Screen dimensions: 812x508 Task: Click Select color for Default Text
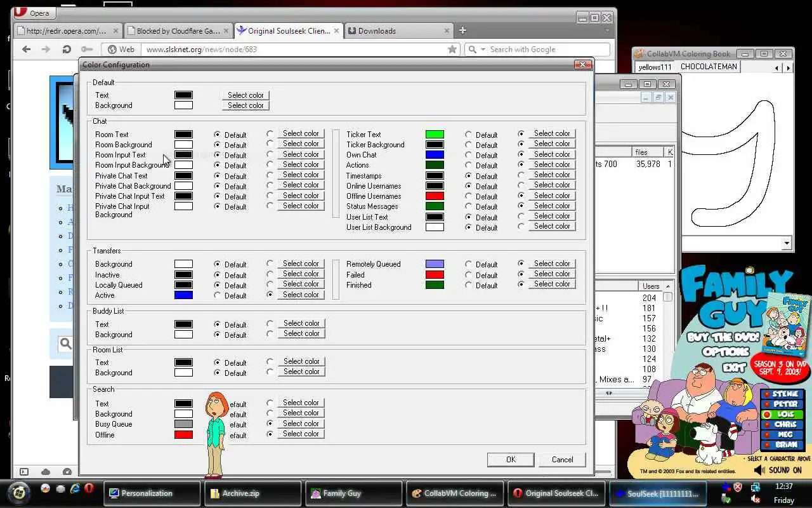246,95
